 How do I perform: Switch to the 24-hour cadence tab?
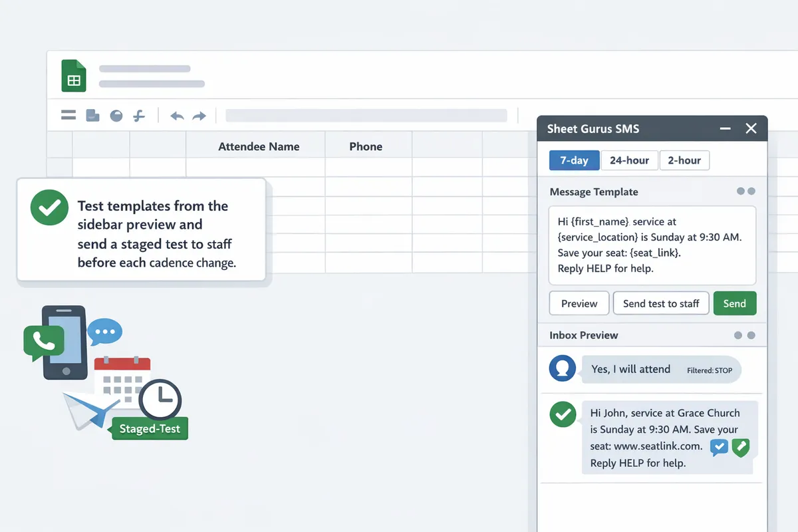tap(629, 160)
